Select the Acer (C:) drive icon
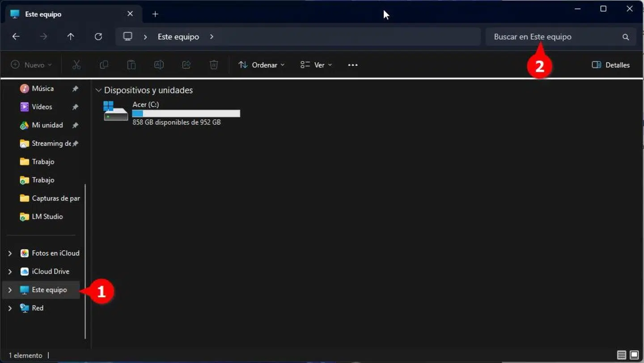This screenshot has height=363, width=644. (x=116, y=111)
